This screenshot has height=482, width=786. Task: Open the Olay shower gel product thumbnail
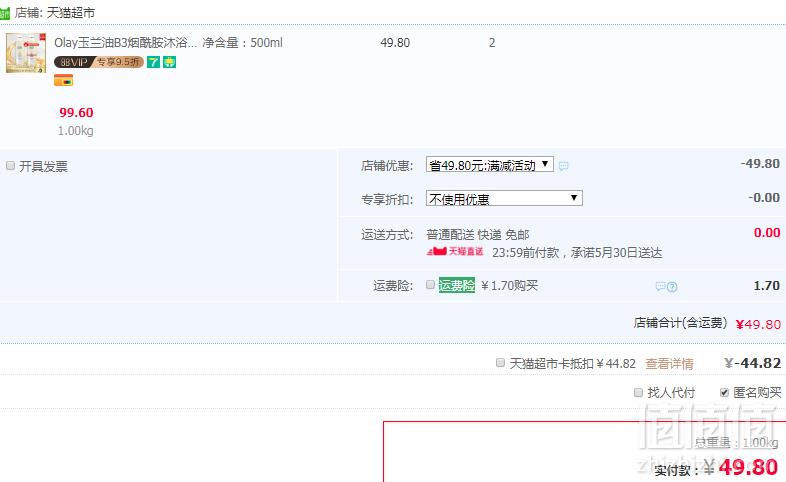coord(26,53)
